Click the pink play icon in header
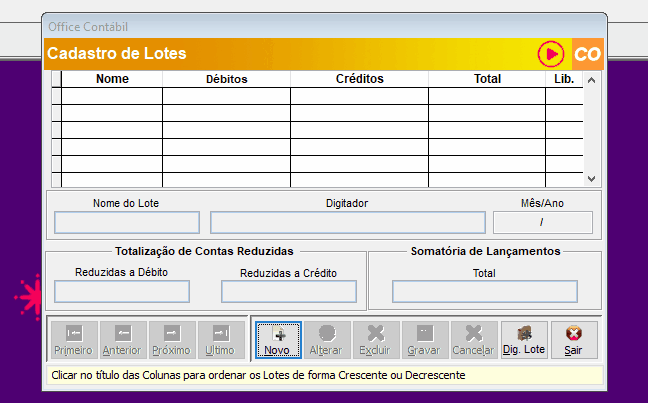The image size is (648, 403). (550, 53)
